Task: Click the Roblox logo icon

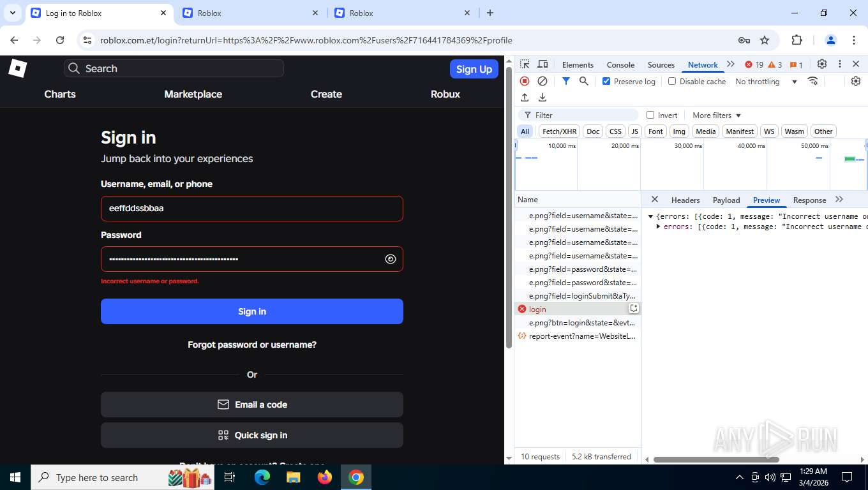Action: (x=17, y=68)
